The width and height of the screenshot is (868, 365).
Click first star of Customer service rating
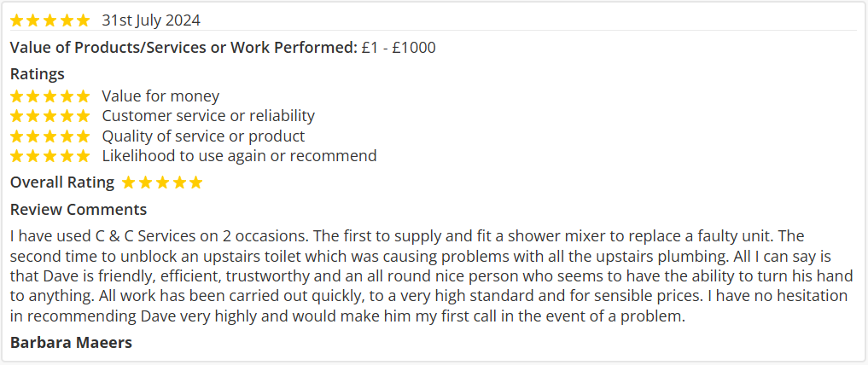pos(17,116)
